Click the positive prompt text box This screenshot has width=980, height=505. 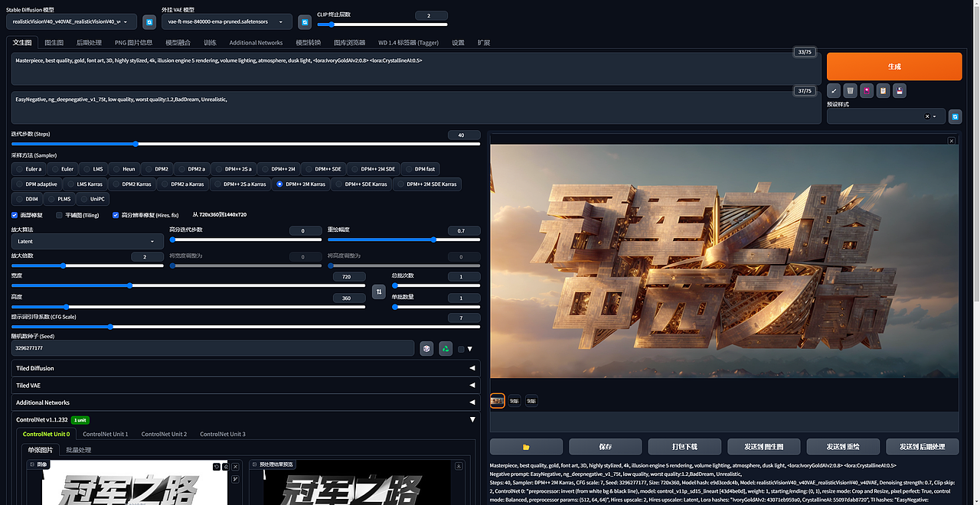416,69
